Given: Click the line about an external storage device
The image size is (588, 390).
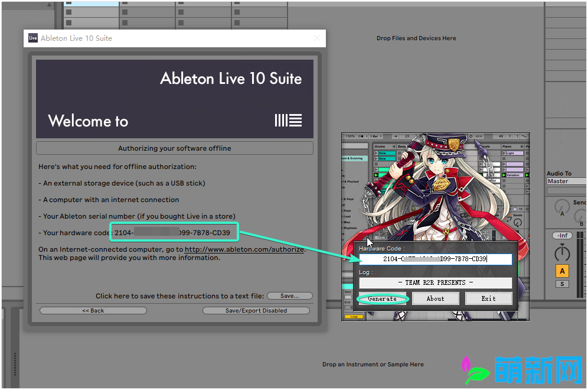Looking at the screenshot, I should pos(122,183).
